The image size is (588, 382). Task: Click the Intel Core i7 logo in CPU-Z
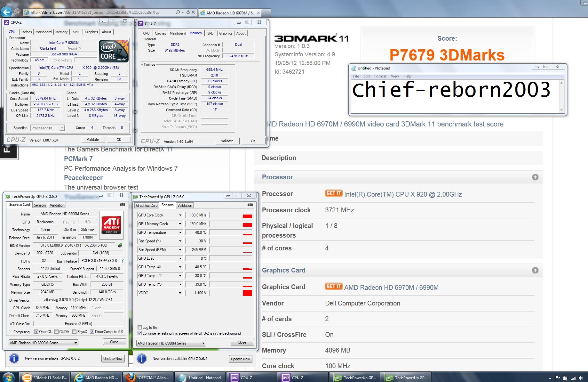coord(114,51)
